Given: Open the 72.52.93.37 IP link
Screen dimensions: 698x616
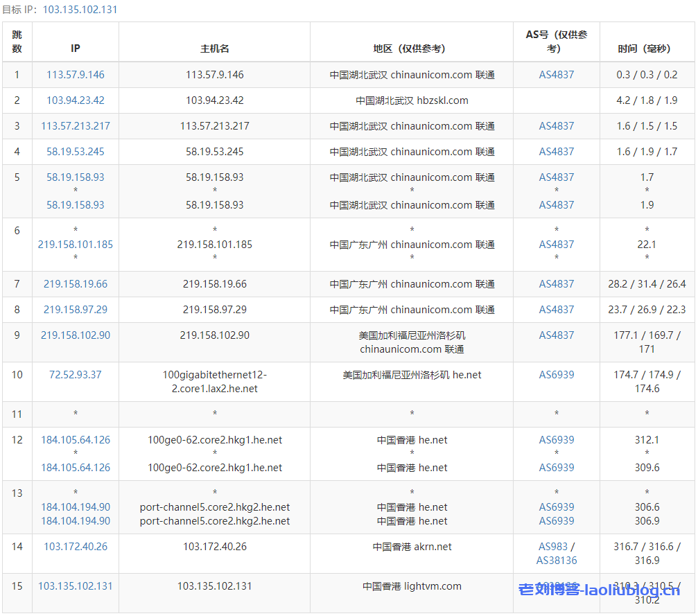Looking at the screenshot, I should point(76,375).
